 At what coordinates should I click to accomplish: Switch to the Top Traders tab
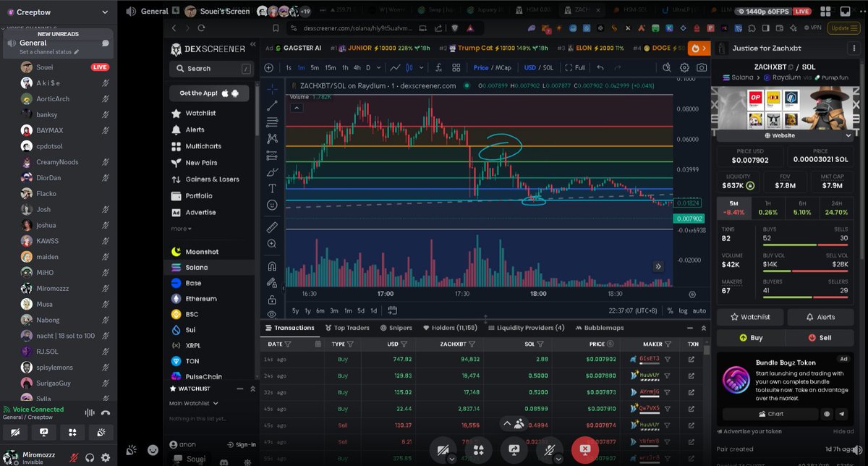[346, 328]
